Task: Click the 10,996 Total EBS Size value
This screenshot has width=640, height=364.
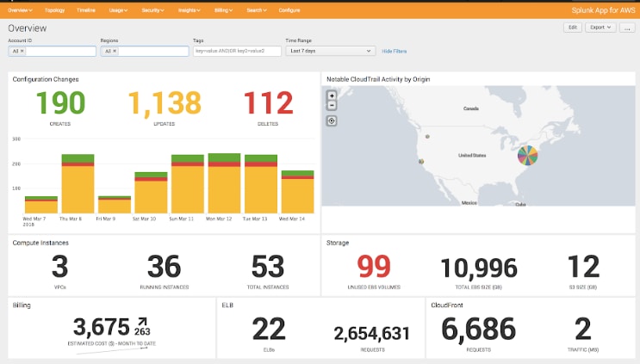Action: click(x=479, y=268)
